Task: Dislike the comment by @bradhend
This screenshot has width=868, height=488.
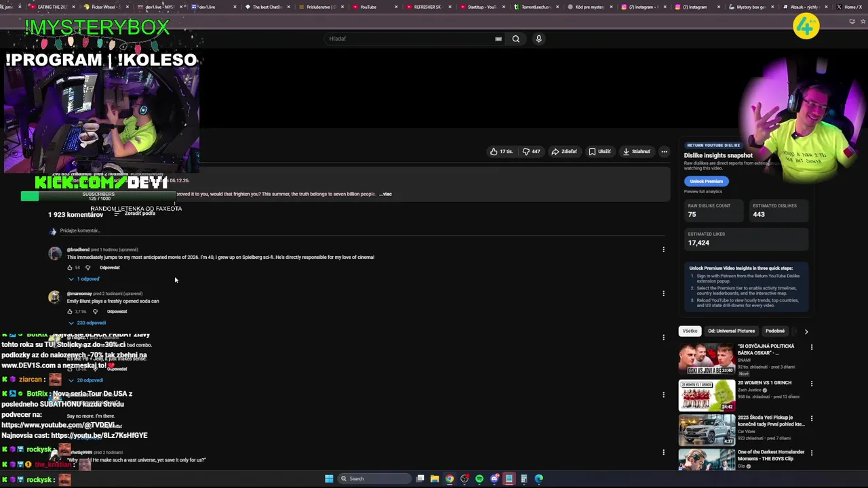Action: point(87,268)
